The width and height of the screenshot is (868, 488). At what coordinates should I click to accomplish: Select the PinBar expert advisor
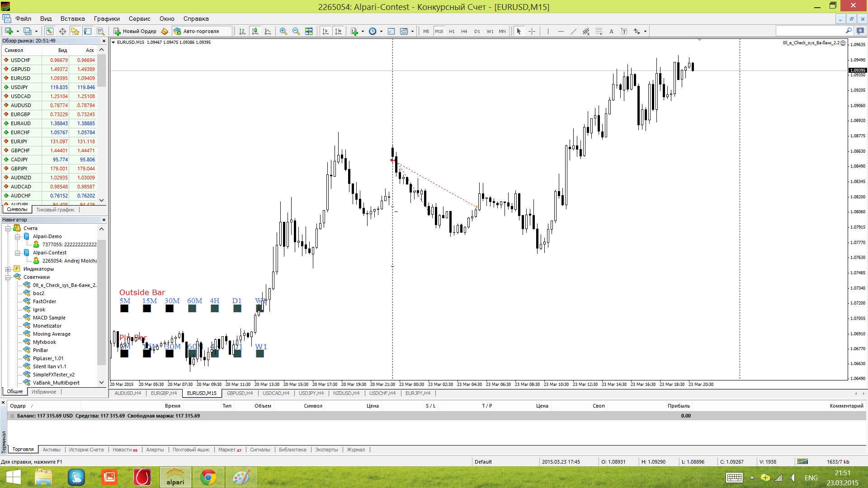(40, 350)
